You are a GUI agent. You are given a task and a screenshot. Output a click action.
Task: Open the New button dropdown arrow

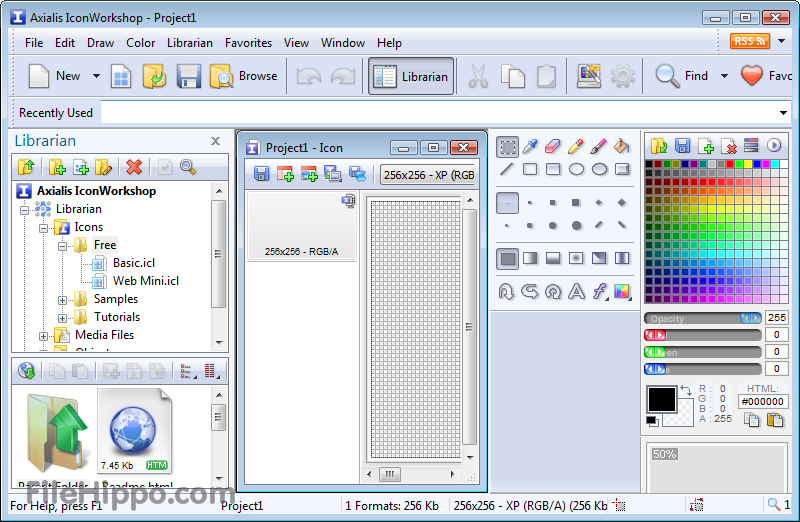(96, 77)
